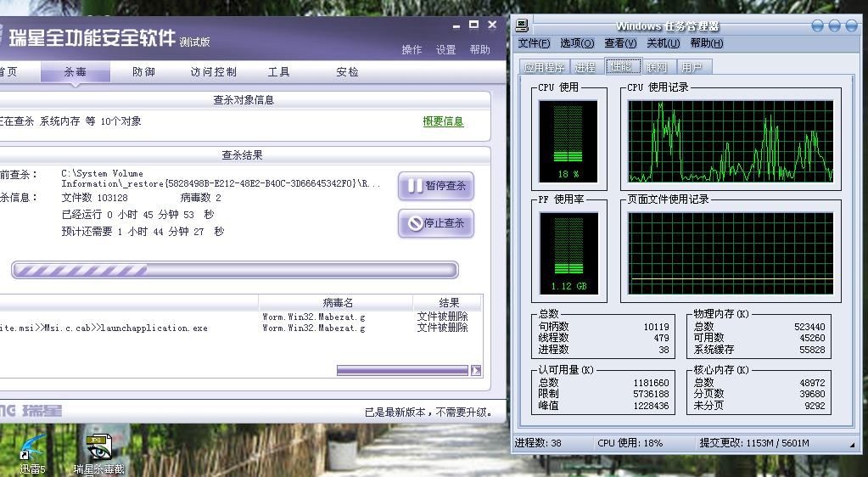
Task: Select the launchapplication.exe result row
Action: click(x=240, y=328)
